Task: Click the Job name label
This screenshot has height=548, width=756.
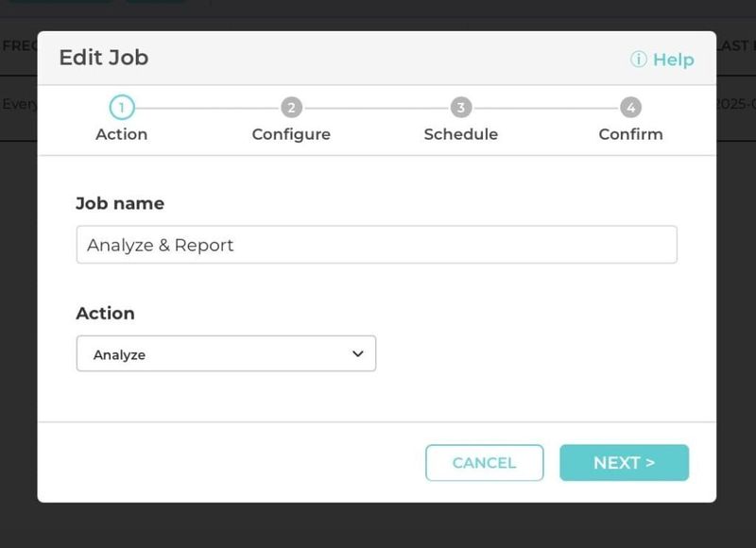Action: tap(120, 203)
